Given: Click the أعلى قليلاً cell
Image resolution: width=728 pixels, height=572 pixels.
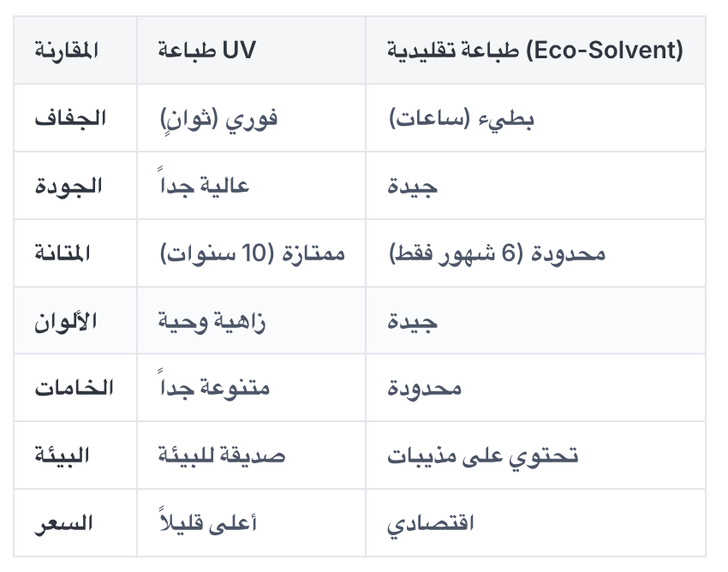Looking at the screenshot, I should [x=210, y=523].
